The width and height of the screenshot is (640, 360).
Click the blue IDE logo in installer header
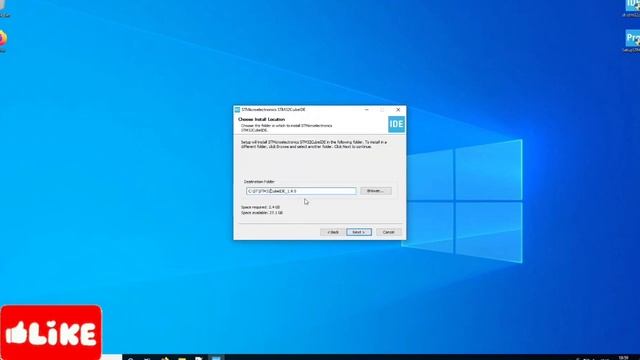coord(396,124)
